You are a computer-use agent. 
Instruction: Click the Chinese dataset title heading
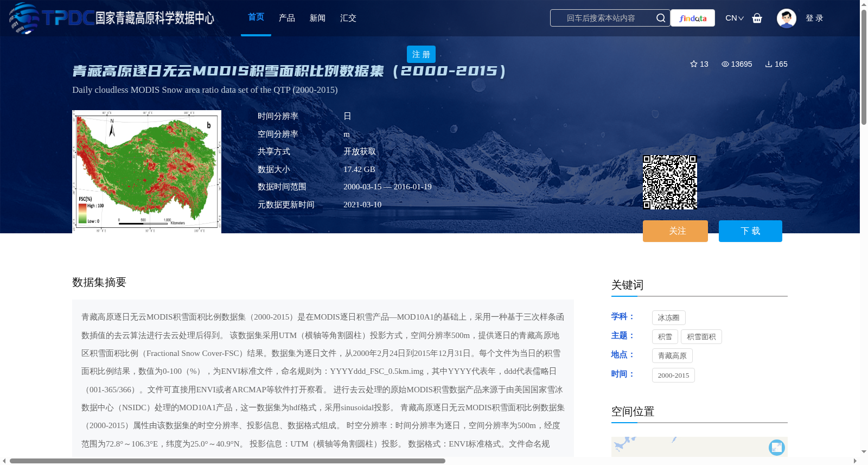[289, 71]
